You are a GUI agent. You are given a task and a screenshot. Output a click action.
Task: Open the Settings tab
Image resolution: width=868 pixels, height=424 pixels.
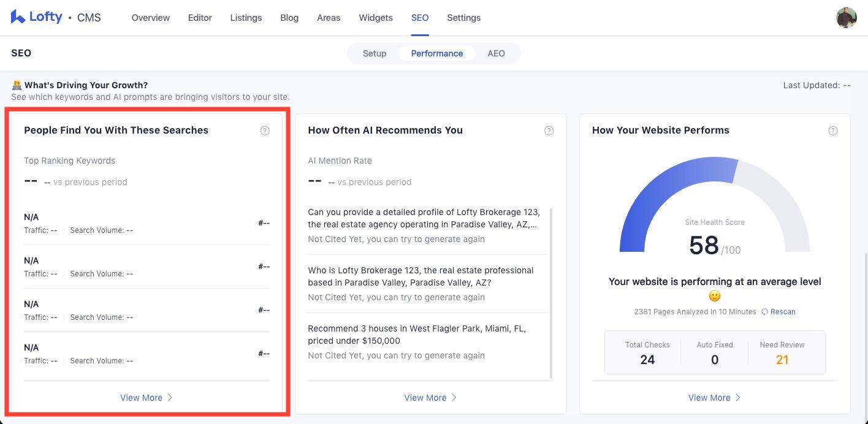coord(463,18)
